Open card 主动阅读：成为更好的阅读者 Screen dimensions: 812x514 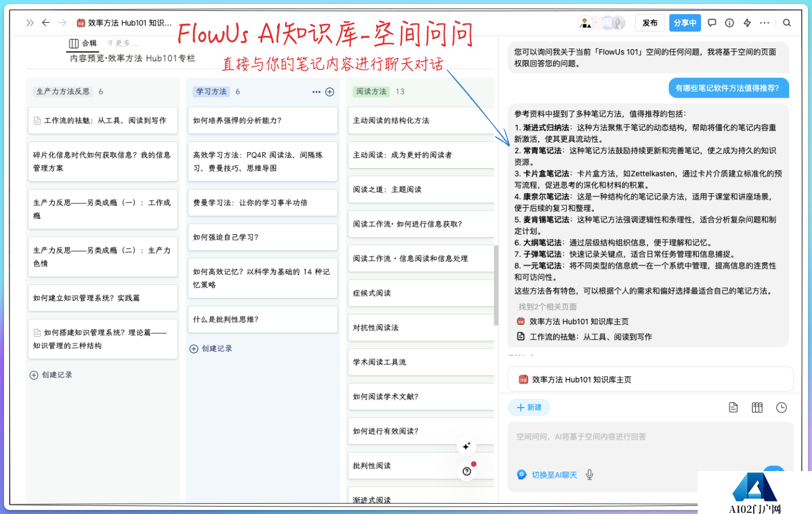[421, 155]
